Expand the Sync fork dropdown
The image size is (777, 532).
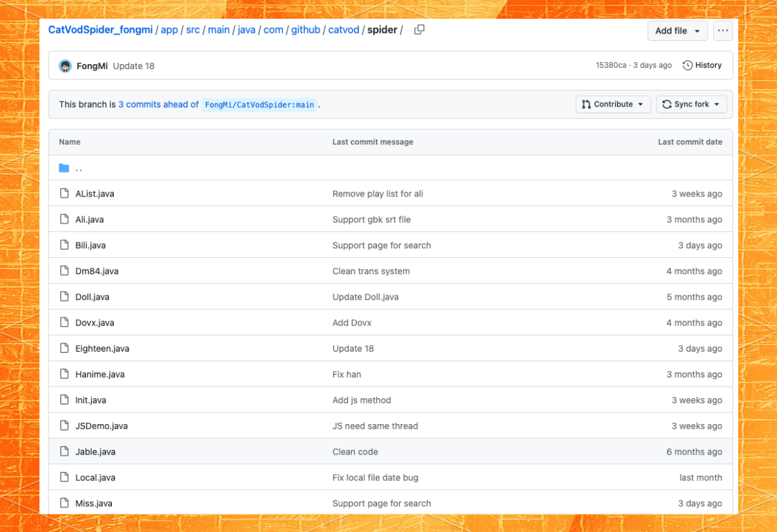pyautogui.click(x=692, y=104)
